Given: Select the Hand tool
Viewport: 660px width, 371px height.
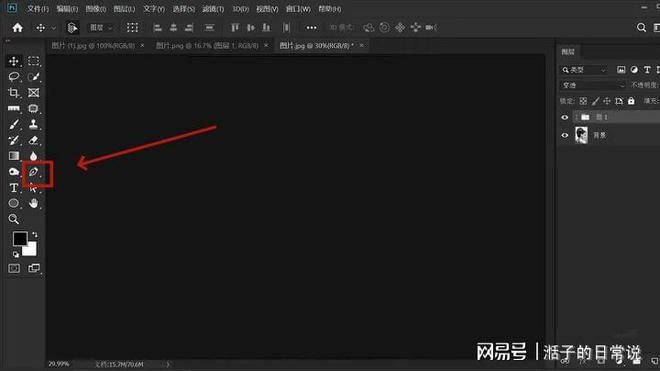Looking at the screenshot, I should pyautogui.click(x=33, y=203).
